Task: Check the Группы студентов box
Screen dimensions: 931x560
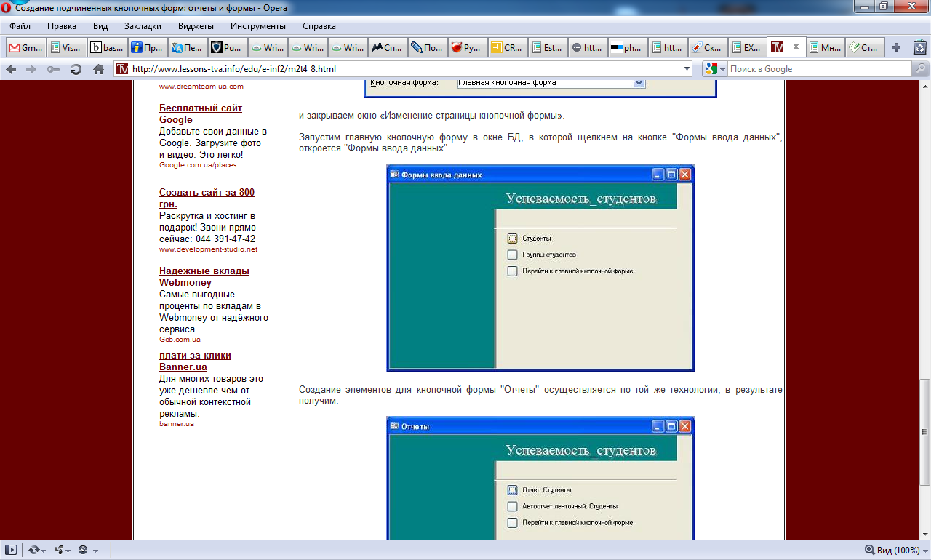Action: 513,255
